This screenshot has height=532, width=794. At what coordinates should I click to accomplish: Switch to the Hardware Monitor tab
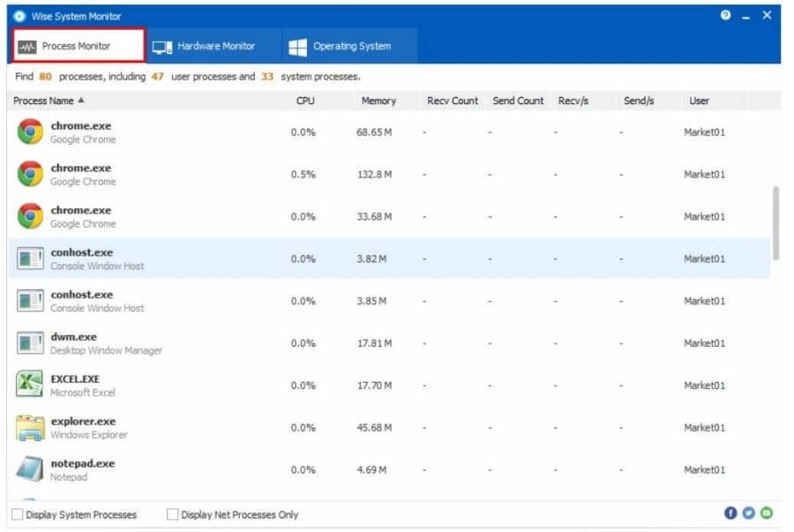coord(213,46)
